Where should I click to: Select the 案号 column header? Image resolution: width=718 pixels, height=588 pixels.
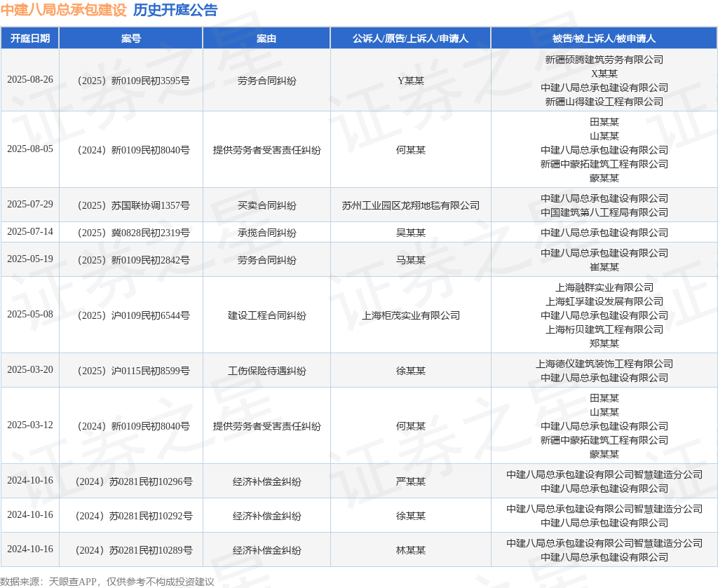pyautogui.click(x=131, y=39)
